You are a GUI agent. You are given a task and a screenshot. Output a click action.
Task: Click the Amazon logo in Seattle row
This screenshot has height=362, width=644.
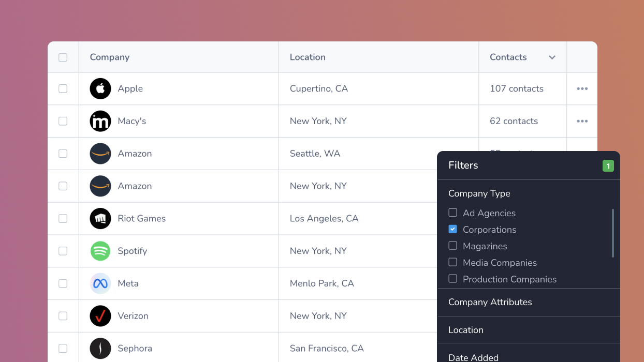[x=100, y=154]
